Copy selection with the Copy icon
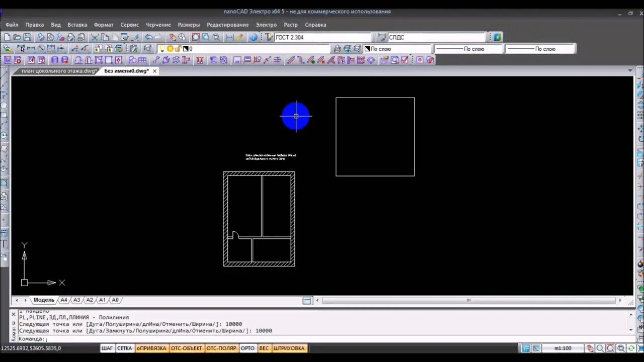The height and width of the screenshot is (362, 644). pos(105,37)
